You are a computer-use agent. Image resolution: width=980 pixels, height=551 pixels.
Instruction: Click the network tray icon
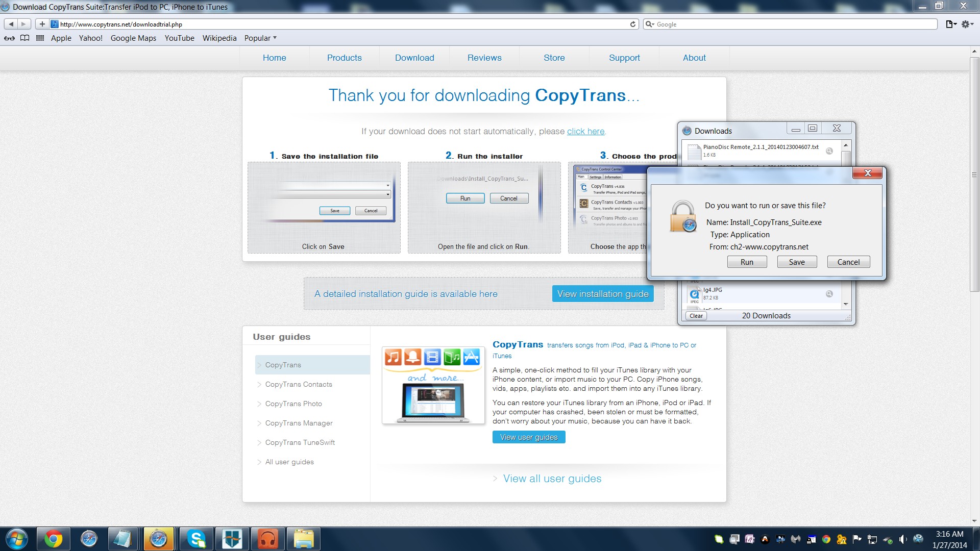(872, 539)
